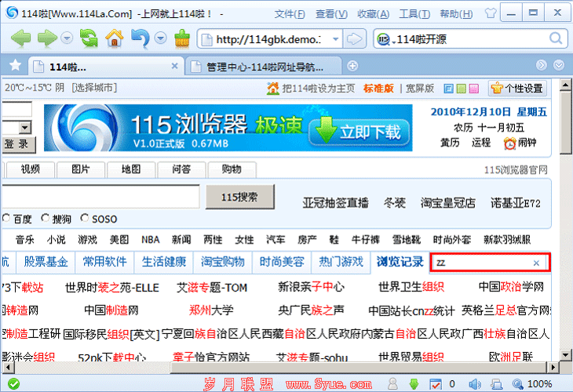Click the green basket toolbar icon
The height and width of the screenshot is (392, 573).
[x=181, y=38]
